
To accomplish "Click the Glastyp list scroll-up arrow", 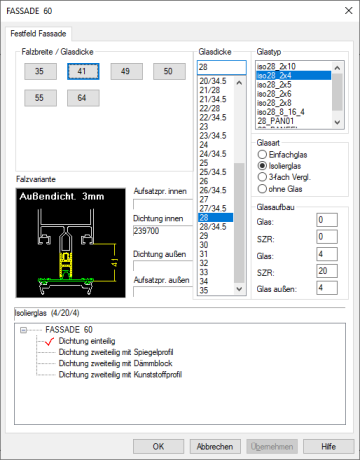I will (337, 68).
